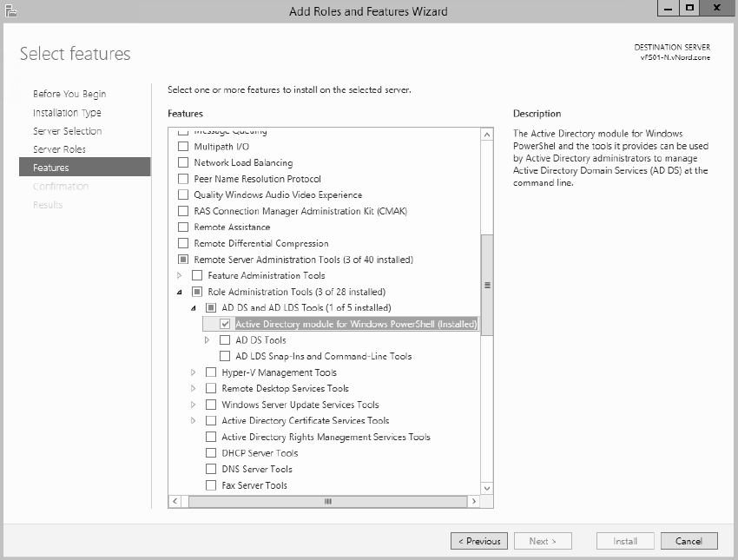Check DNS Server Tools
Screen dimensions: 738x560
(210, 469)
